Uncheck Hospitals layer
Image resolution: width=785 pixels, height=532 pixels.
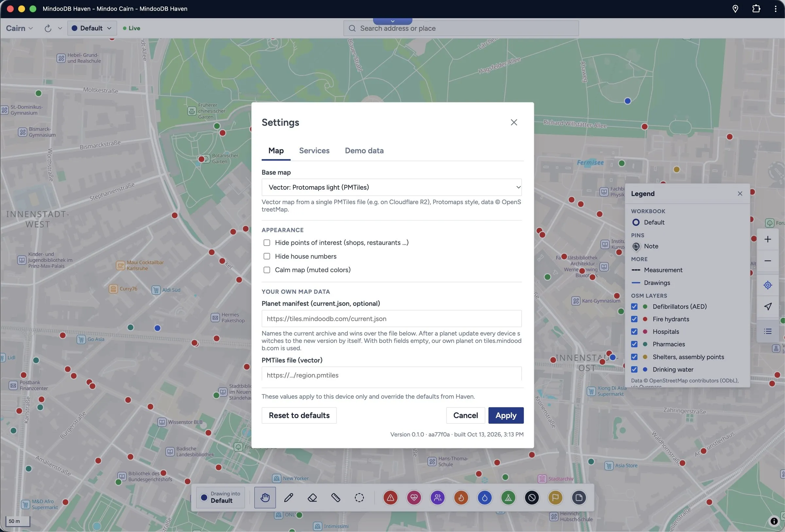[x=634, y=332]
